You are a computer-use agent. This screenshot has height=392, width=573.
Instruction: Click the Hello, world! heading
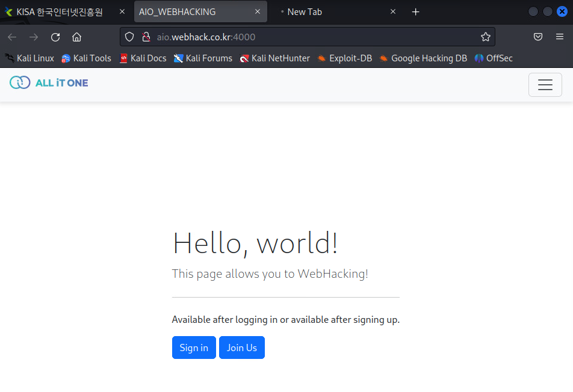255,243
